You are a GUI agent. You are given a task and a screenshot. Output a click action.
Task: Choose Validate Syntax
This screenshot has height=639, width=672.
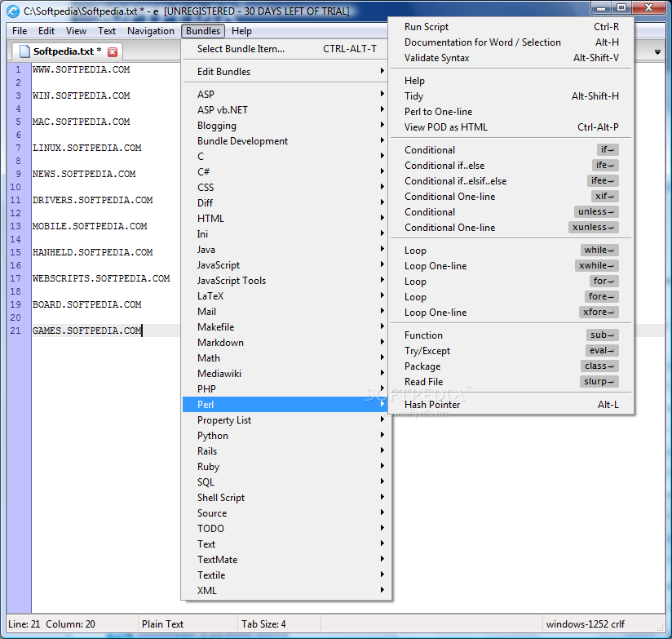click(x=511, y=58)
